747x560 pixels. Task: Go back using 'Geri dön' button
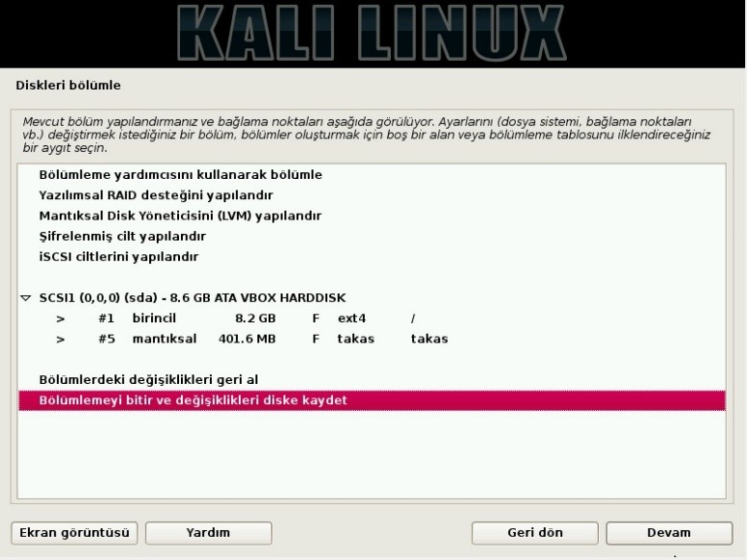[x=535, y=533]
